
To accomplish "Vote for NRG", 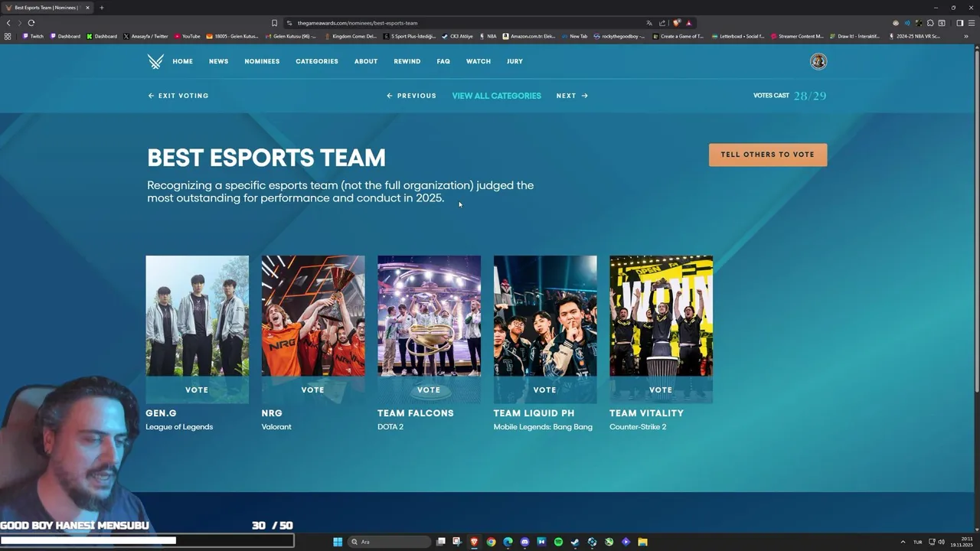I will (x=313, y=390).
